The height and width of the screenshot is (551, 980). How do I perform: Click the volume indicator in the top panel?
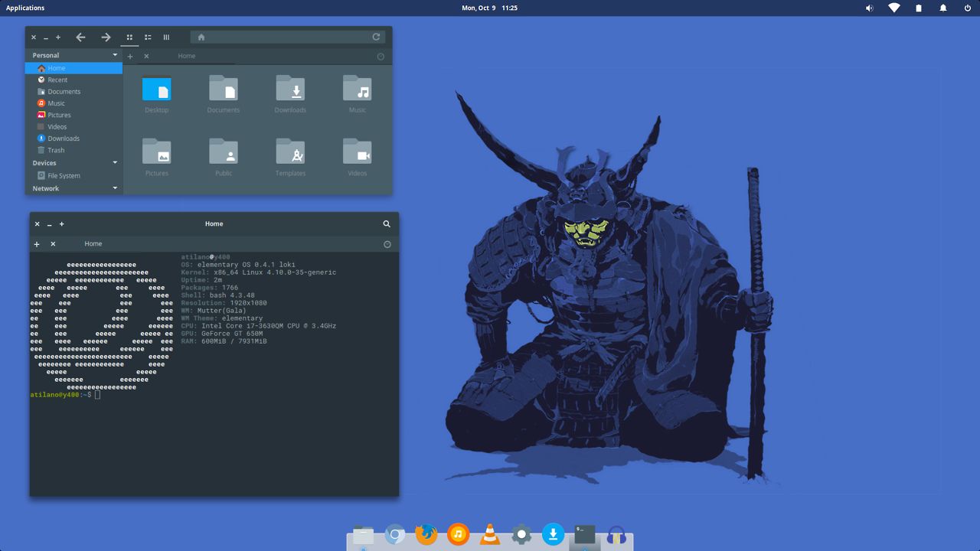(868, 8)
